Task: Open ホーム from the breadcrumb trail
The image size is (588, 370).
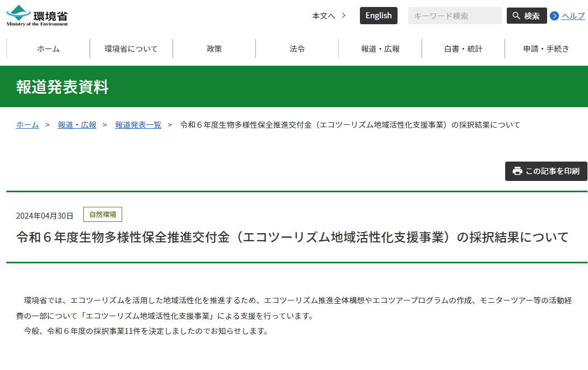Action: pos(27,124)
